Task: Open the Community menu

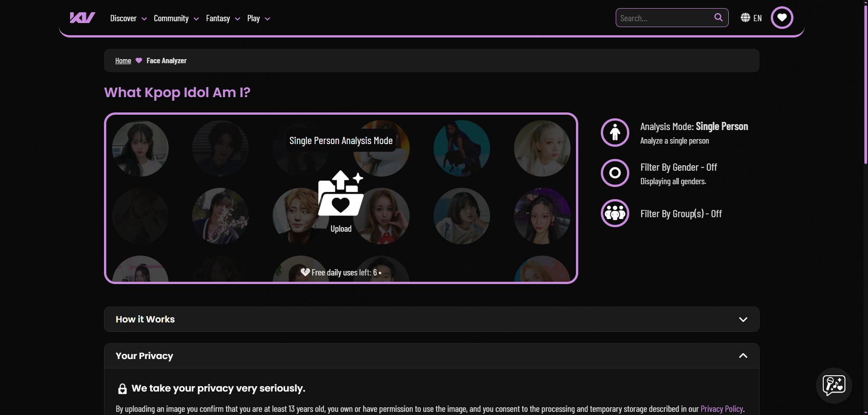Action: click(x=176, y=19)
